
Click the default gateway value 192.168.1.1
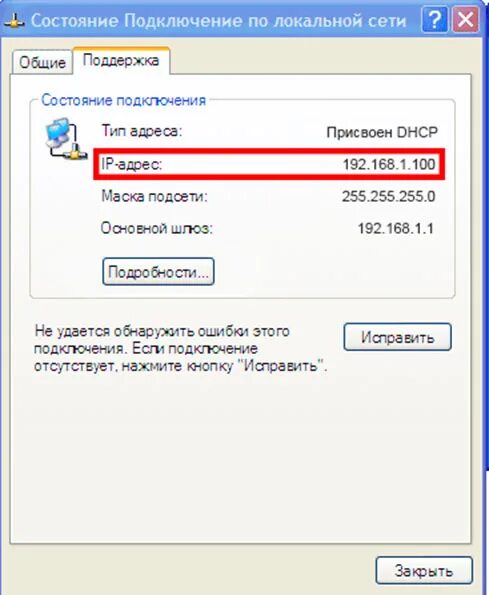tap(396, 228)
